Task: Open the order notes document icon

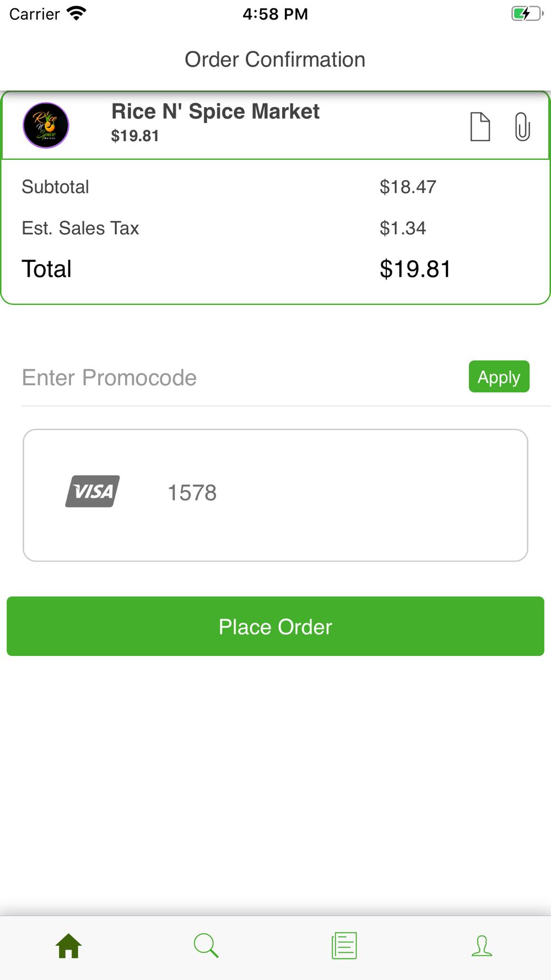Action: [480, 127]
